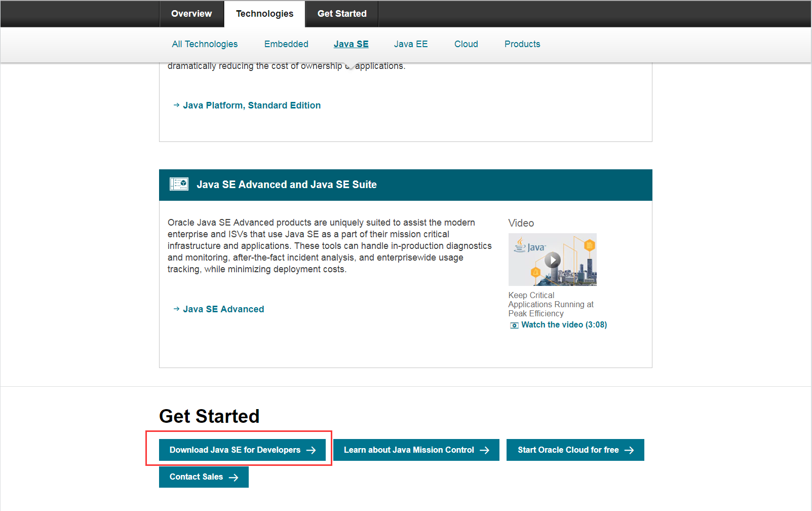Screen dimensions: 812x511
Task: Click the Watch the video (3:08) link
Action: click(564, 325)
